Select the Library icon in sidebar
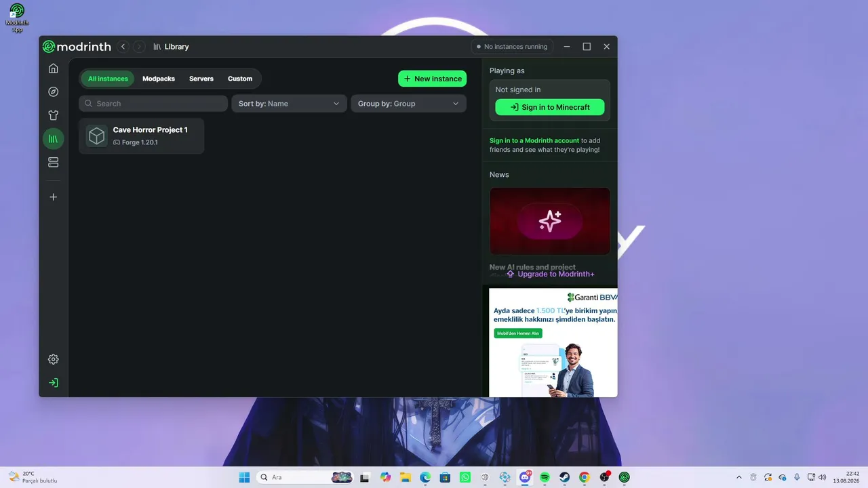 point(54,139)
